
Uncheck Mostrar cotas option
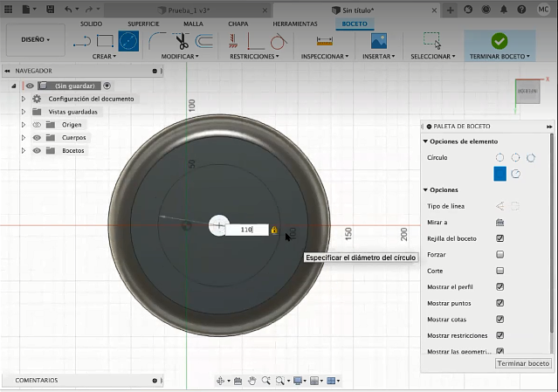[x=499, y=319]
